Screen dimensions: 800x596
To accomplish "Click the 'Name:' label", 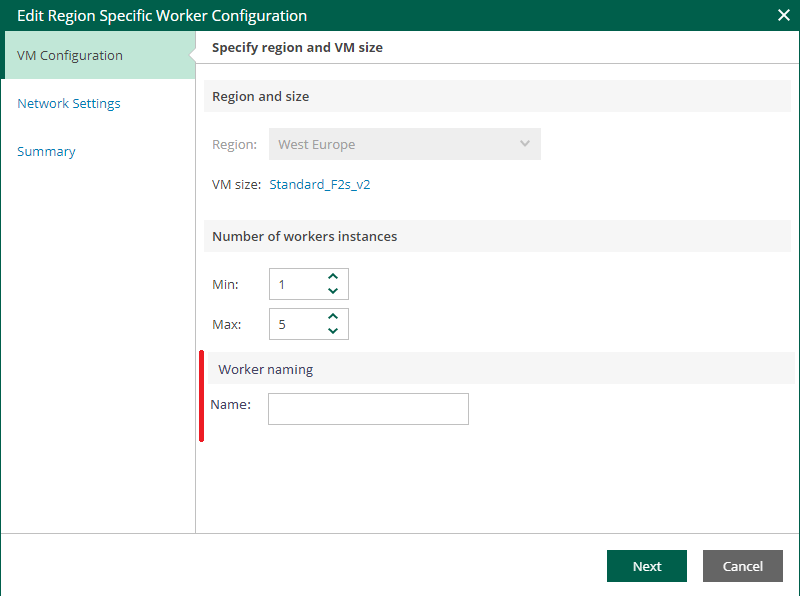I will coord(231,405).
